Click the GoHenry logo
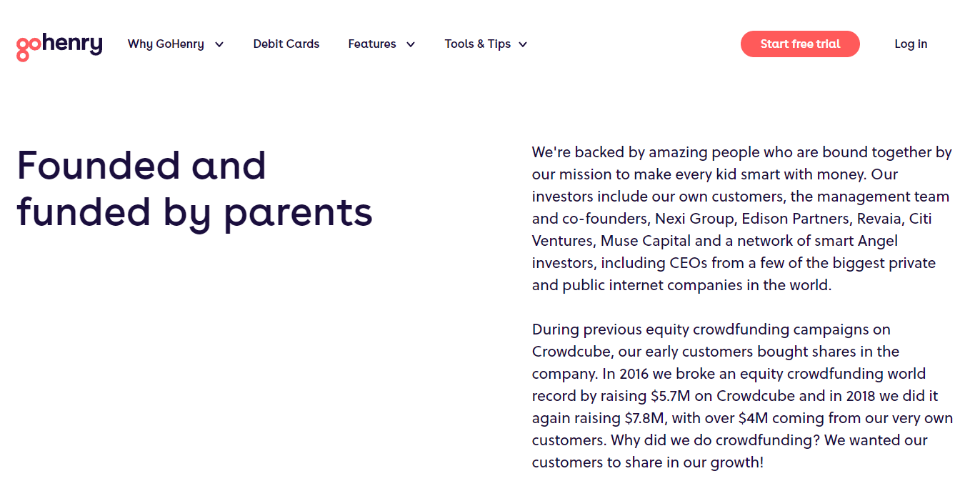This screenshot has height=491, width=980. 59,46
